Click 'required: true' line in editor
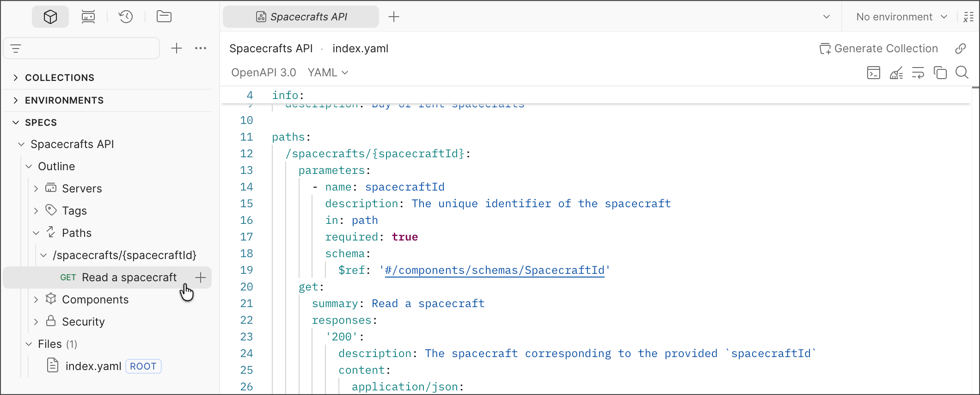This screenshot has width=980, height=395. tap(372, 237)
